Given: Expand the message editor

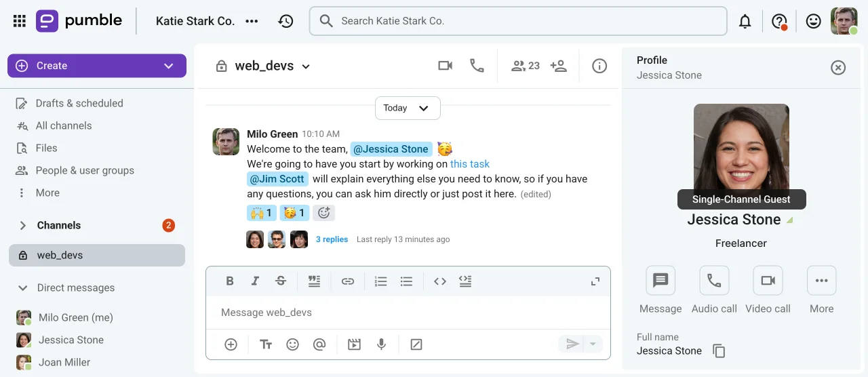Looking at the screenshot, I should (595, 281).
